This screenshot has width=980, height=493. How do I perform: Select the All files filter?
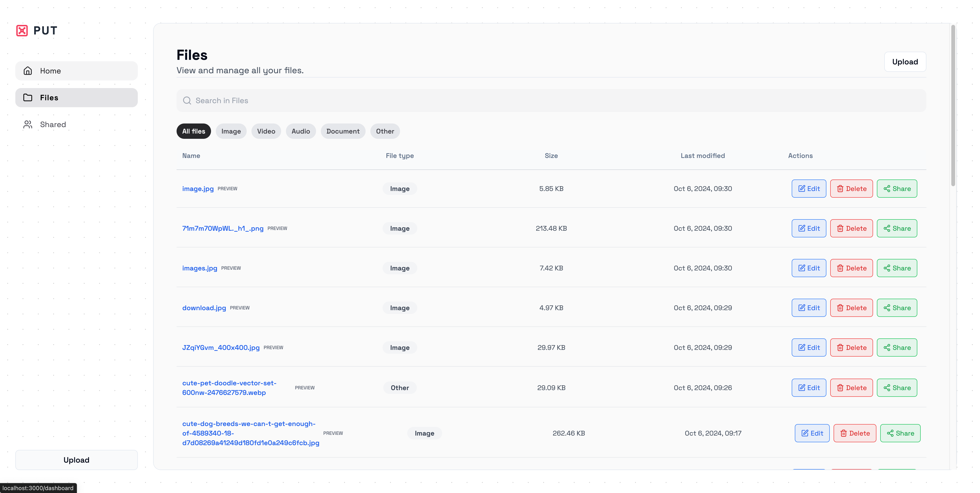point(193,131)
